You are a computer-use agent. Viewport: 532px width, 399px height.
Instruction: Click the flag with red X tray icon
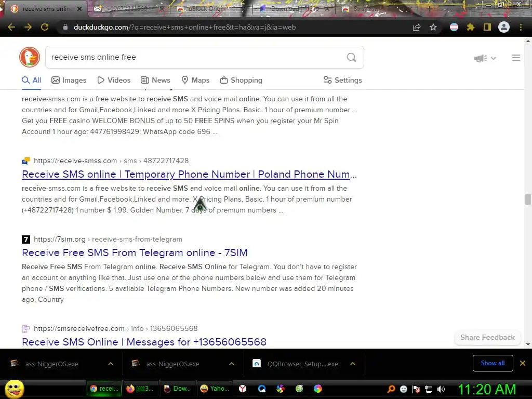point(416,389)
